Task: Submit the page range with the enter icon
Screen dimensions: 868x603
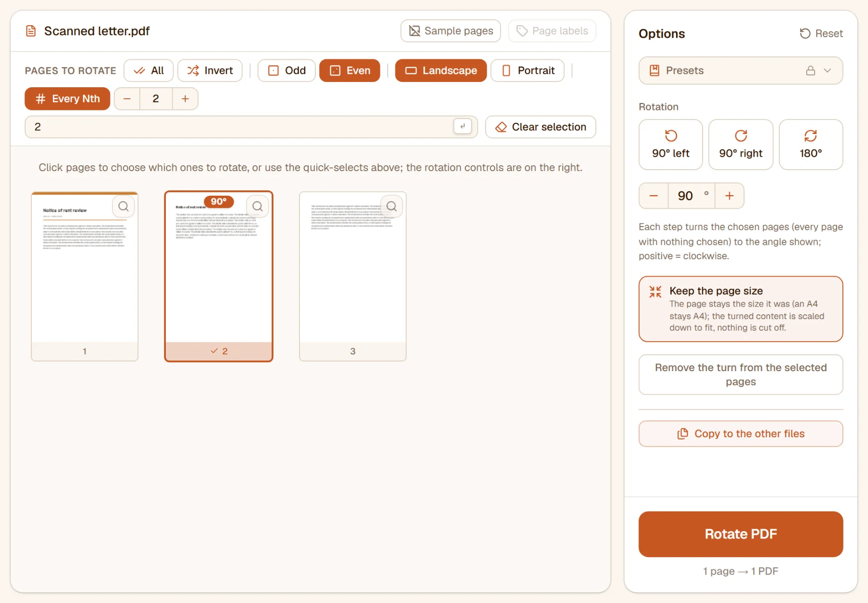Action: pyautogui.click(x=462, y=126)
